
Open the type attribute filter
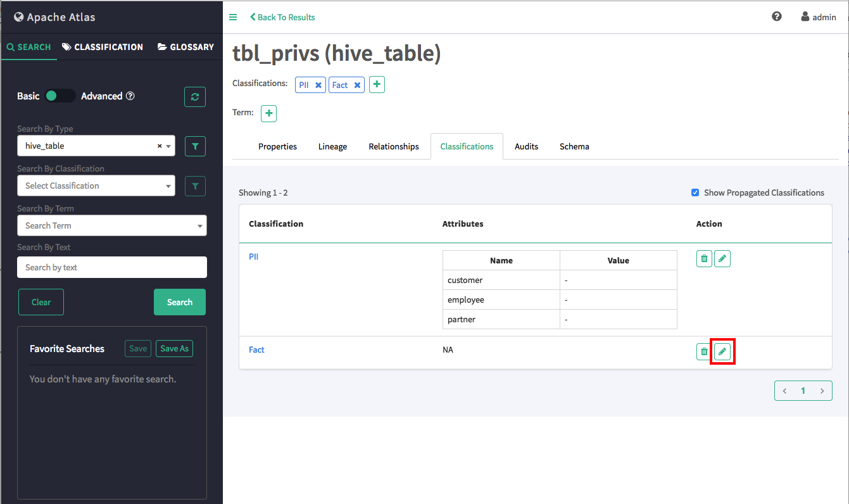pos(195,146)
